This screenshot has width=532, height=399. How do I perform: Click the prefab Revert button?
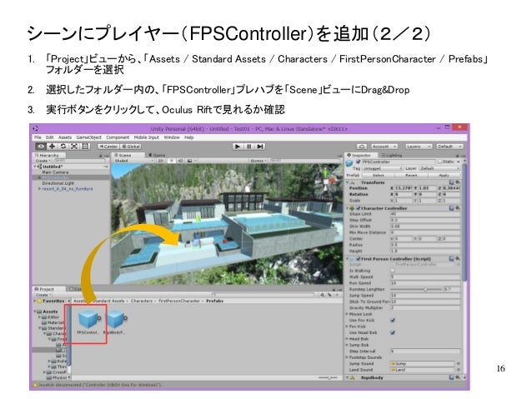coord(411,175)
